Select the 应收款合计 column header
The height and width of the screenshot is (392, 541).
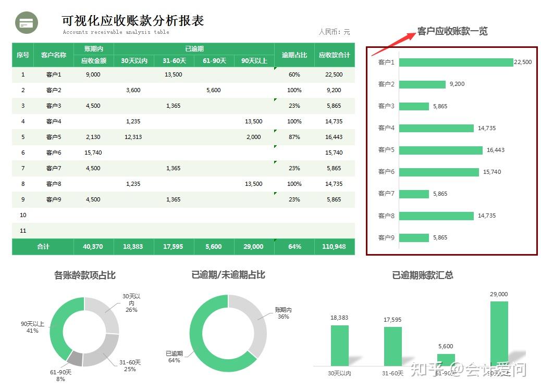click(334, 55)
